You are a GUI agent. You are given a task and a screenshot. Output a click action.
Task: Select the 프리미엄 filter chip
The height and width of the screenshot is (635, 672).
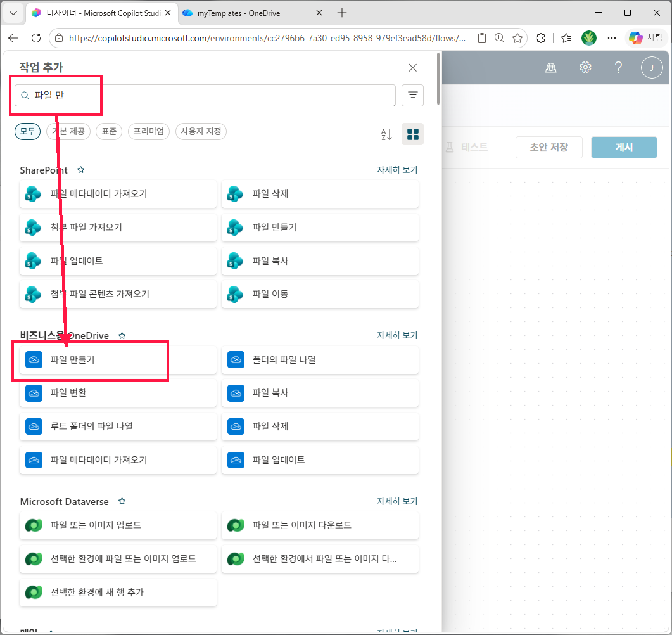click(149, 131)
